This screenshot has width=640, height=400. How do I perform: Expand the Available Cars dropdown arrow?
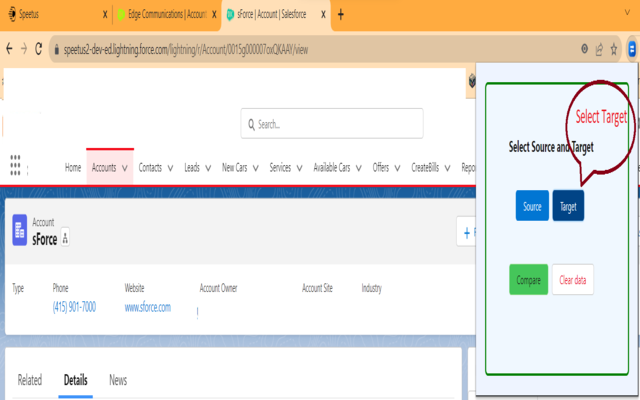click(358, 168)
